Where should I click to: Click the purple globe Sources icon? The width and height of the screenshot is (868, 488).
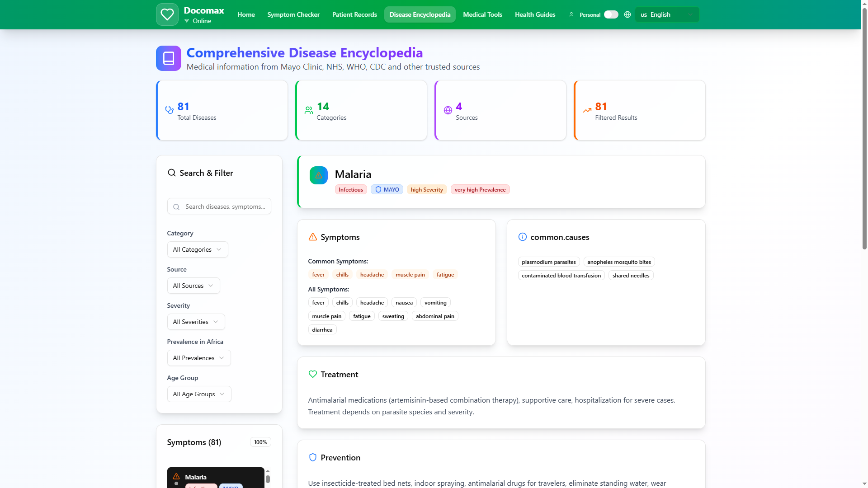pyautogui.click(x=448, y=110)
